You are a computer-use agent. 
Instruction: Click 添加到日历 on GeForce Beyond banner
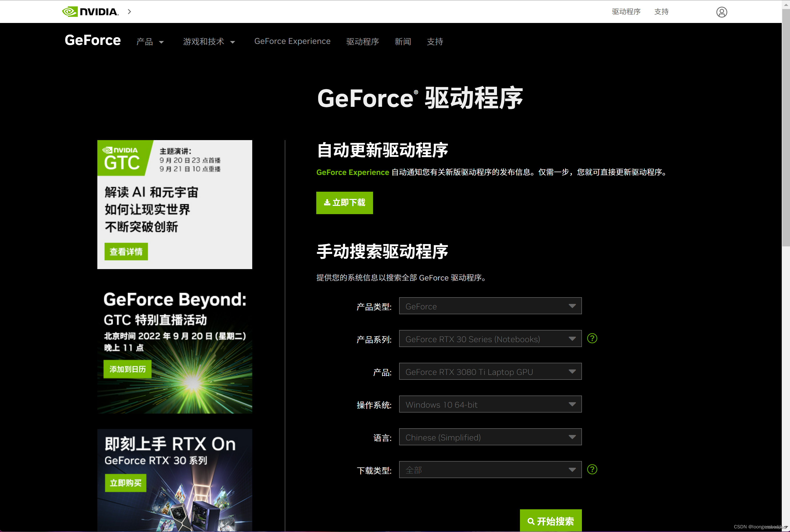point(127,369)
